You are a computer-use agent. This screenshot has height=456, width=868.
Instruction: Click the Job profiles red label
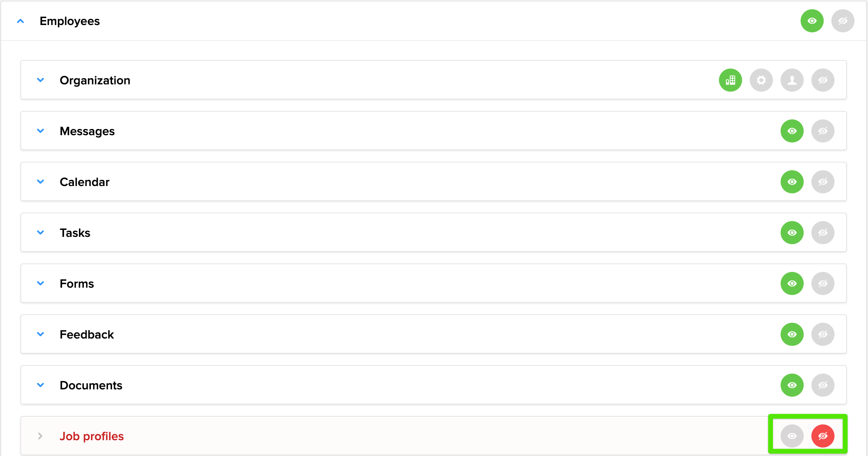click(x=92, y=436)
